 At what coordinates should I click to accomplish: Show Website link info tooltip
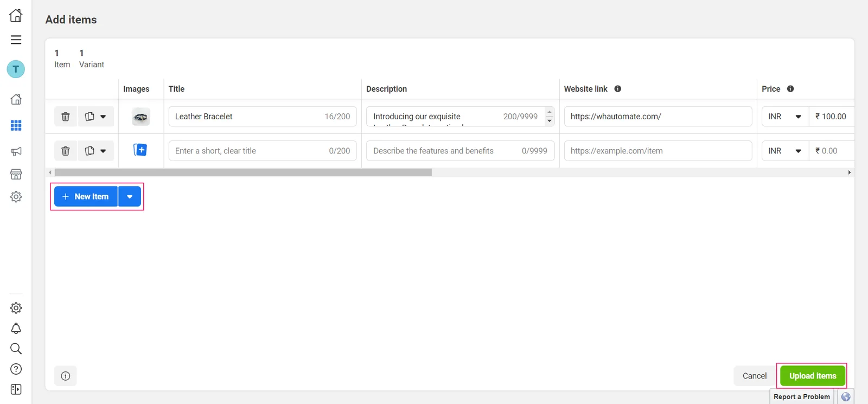(x=617, y=89)
